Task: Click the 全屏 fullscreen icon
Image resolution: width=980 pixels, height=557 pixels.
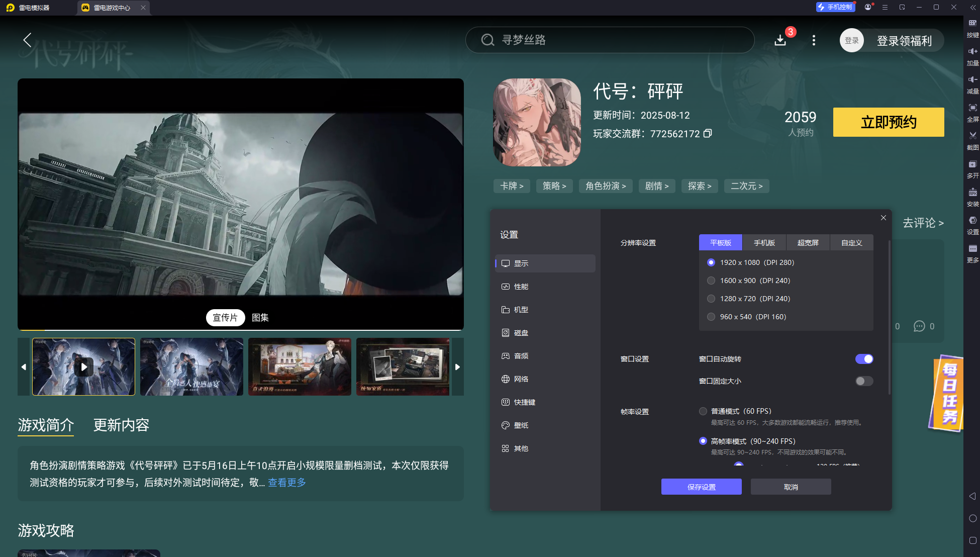Action: [x=972, y=112]
